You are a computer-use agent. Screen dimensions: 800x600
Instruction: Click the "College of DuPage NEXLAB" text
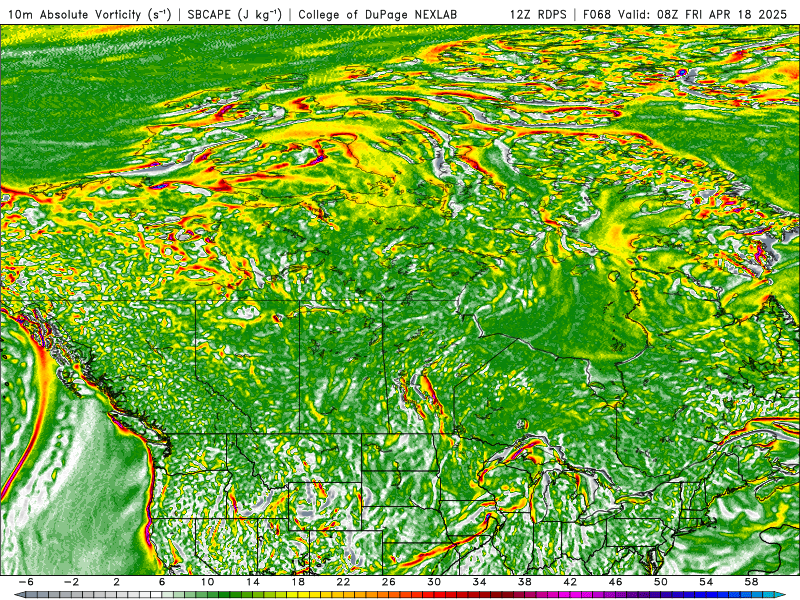click(x=378, y=14)
